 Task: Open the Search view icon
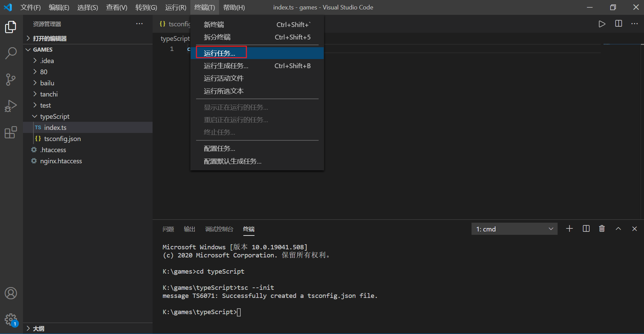click(11, 53)
